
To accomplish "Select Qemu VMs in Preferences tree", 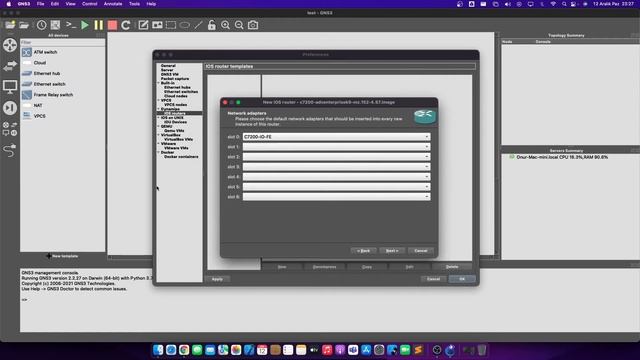I will (174, 131).
